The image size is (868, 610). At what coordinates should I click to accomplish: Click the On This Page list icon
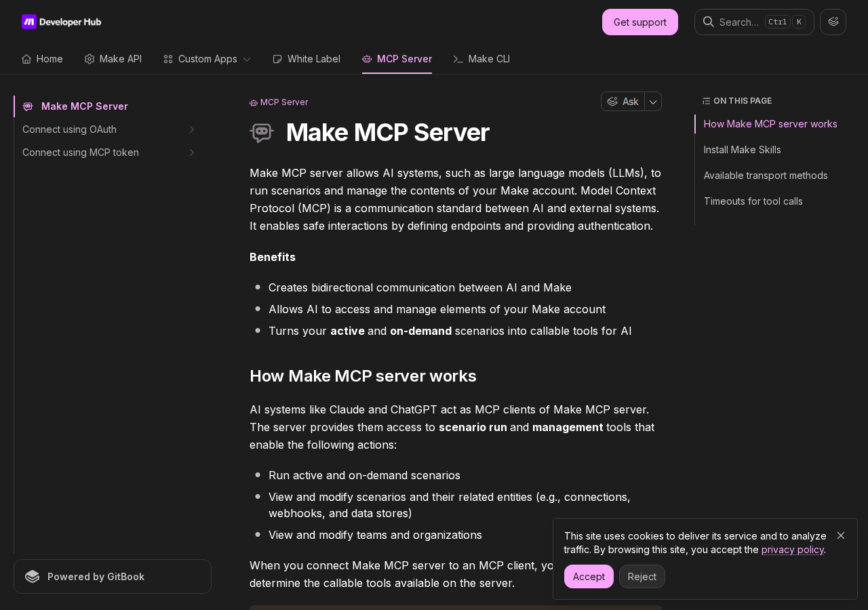tap(707, 101)
